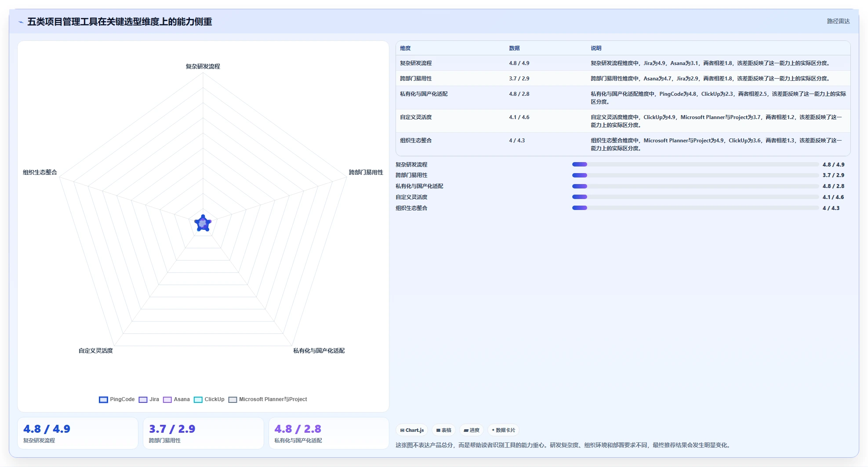Screen dimensions: 868x467
Task: Click description of 复杂研发流程 mentioning Jira为4.9
Action: pos(711,63)
